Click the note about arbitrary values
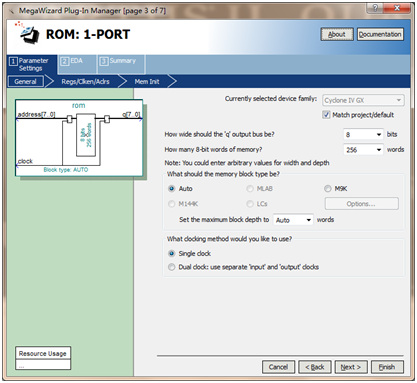The height and width of the screenshot is (383, 417). coord(247,163)
